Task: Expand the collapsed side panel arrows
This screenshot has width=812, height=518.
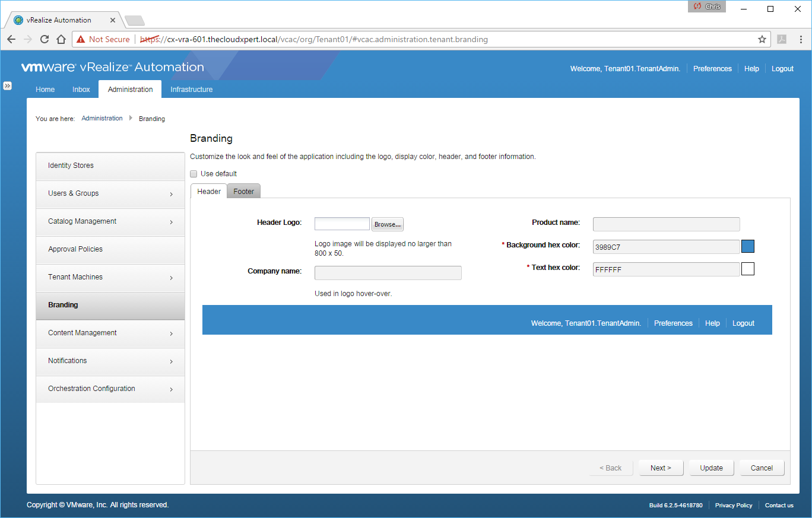Action: (7, 85)
